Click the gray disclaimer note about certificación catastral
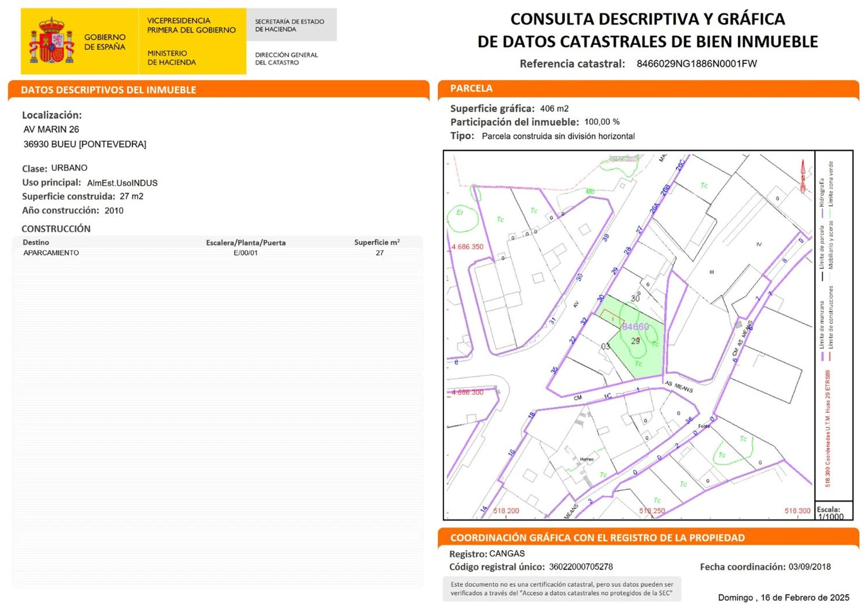Image resolution: width=868 pixels, height=612 pixels. click(562, 589)
